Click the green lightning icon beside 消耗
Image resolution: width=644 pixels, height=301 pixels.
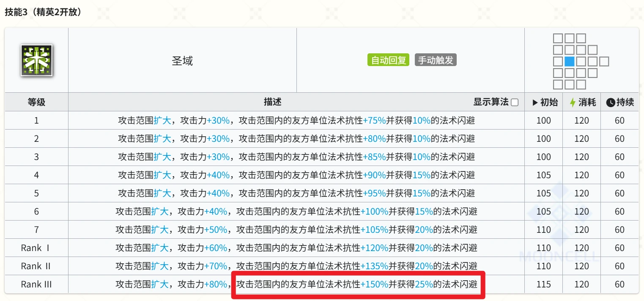click(x=573, y=102)
